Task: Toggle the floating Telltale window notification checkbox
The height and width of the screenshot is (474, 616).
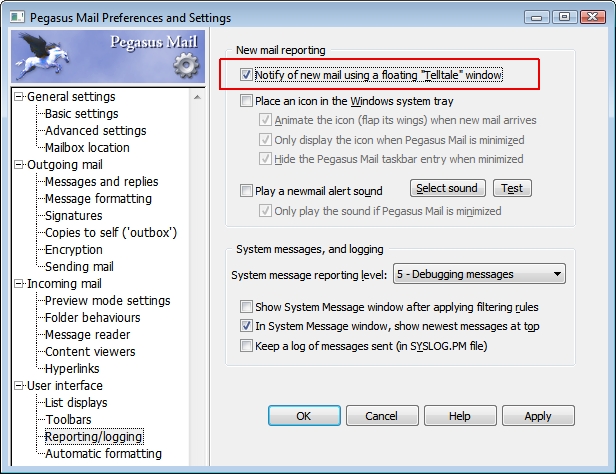Action: pos(247,75)
